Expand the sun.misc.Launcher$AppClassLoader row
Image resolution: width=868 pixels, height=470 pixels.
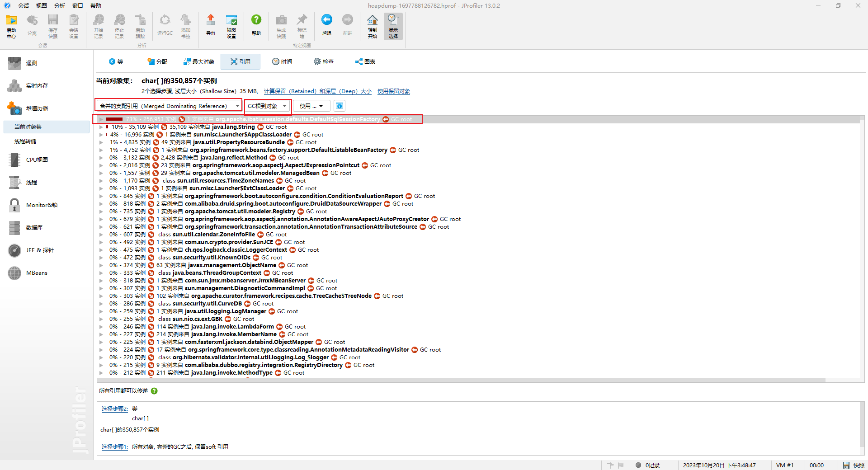click(x=101, y=135)
